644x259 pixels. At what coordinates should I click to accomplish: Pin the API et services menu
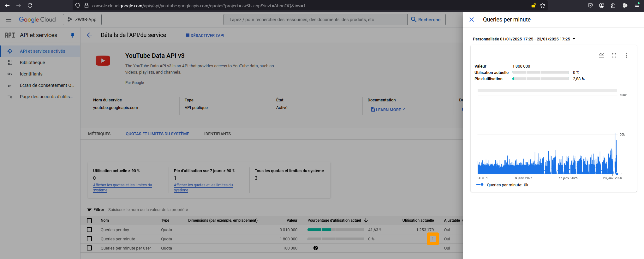73,35
